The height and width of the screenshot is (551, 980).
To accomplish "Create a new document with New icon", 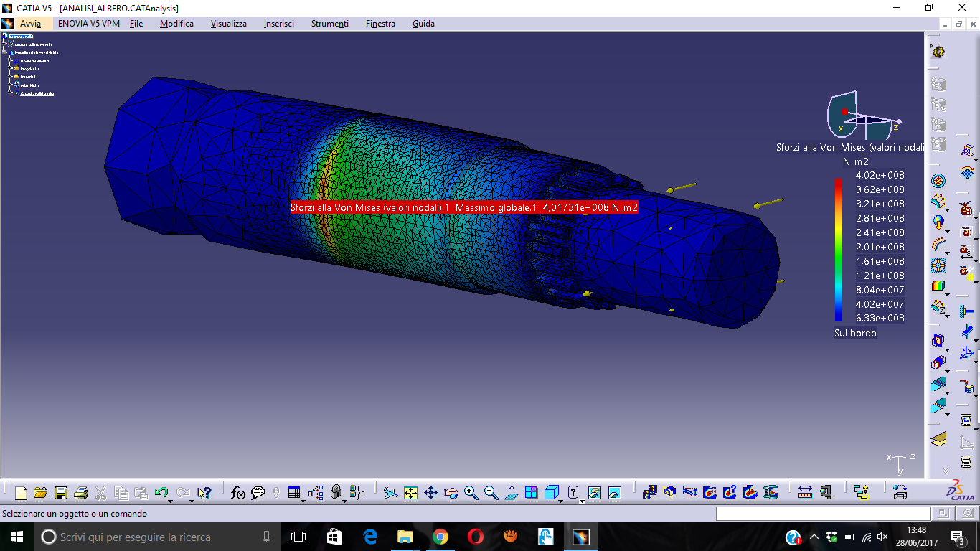I will (21, 493).
